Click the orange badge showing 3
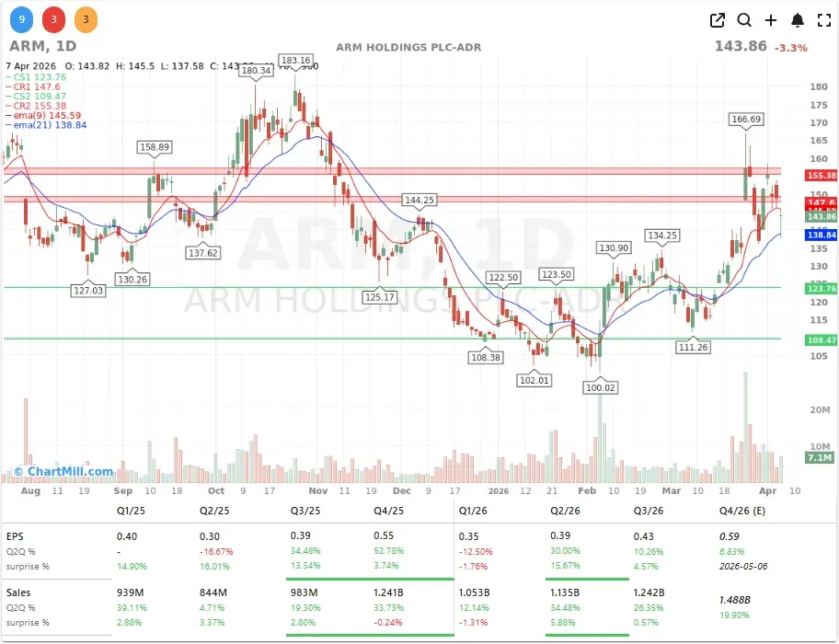Viewport: 839px width, 644px height. pos(85,19)
